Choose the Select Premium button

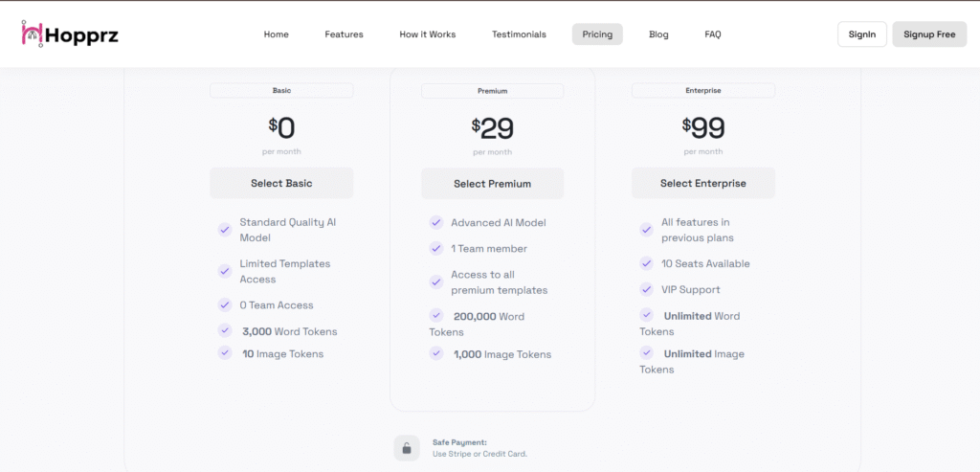click(x=493, y=184)
